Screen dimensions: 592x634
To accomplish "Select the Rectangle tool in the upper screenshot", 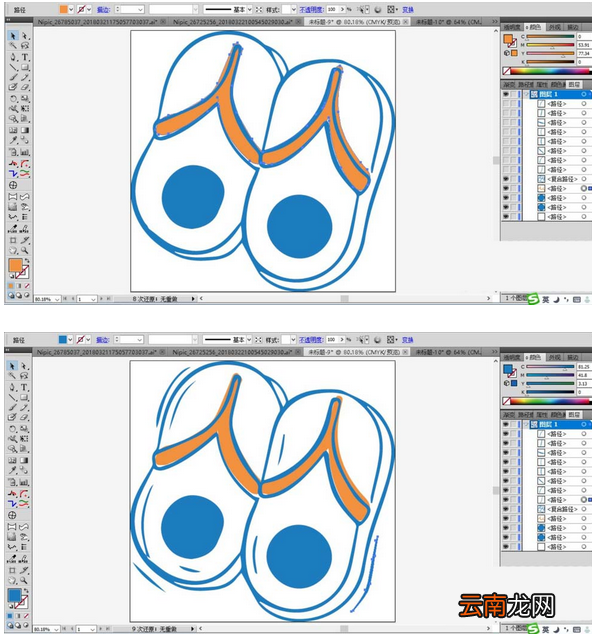I will click(x=25, y=67).
